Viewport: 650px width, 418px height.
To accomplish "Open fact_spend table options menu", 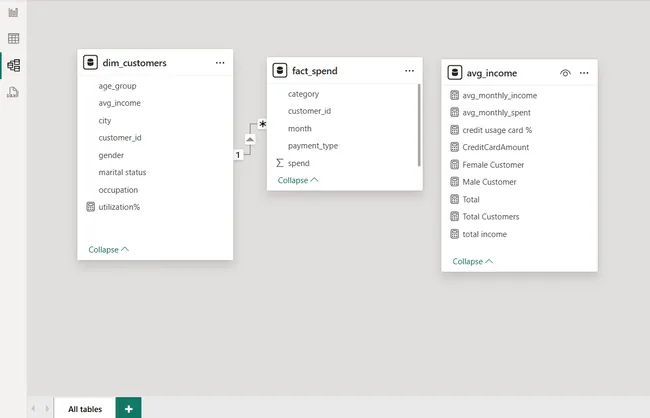I will (x=410, y=70).
